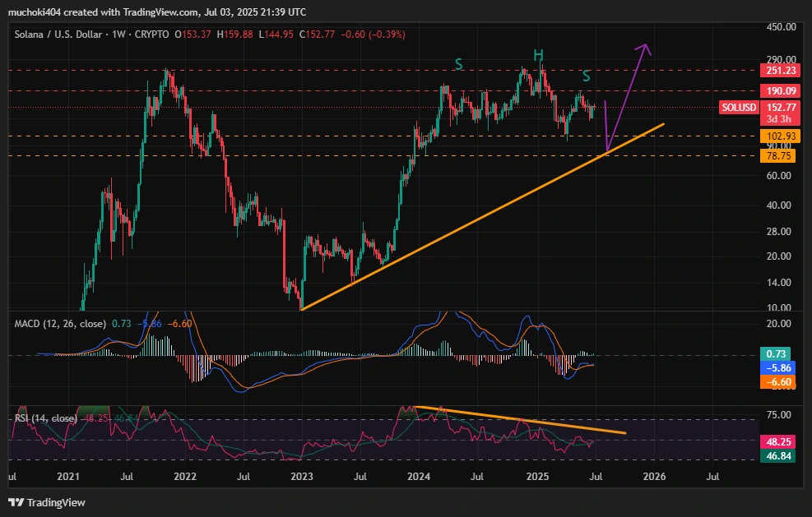812x517 pixels.
Task: Click the left 'S' shoulder label
Action: coord(459,63)
